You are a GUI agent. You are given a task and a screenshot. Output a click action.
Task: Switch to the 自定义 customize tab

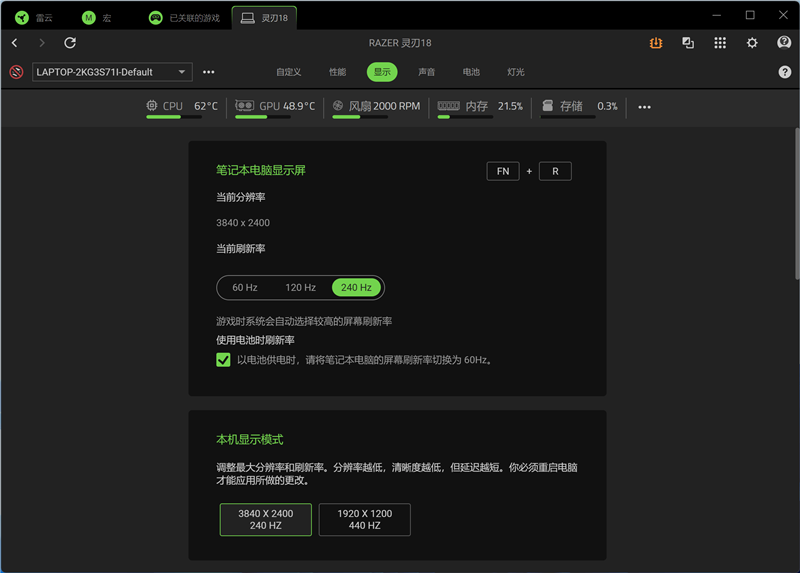[288, 72]
